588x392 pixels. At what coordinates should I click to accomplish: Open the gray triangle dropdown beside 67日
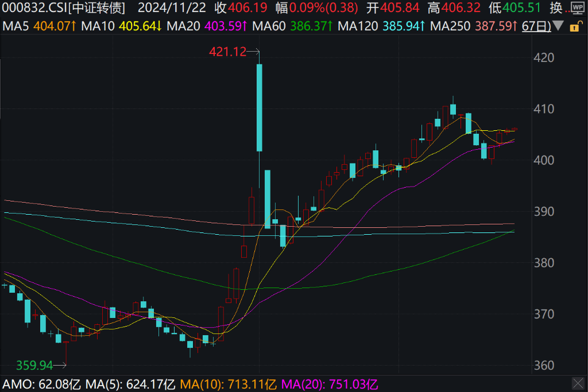(x=558, y=26)
